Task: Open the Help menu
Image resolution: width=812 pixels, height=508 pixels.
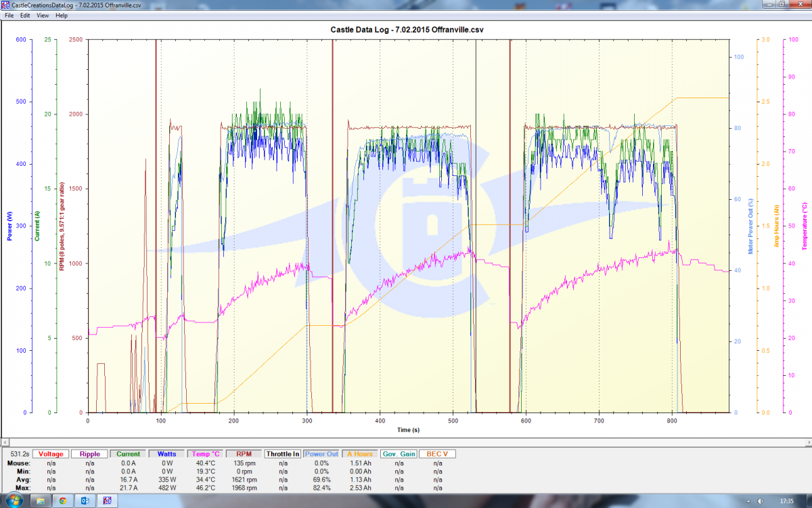Action: pos(62,15)
